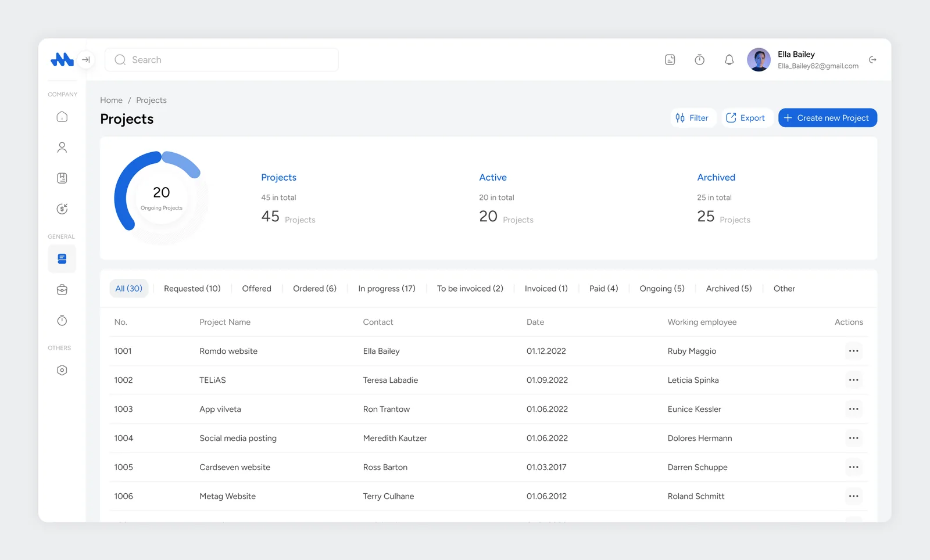Select Cardseven website project name
Screen dimensions: 930x560
[x=235, y=467]
